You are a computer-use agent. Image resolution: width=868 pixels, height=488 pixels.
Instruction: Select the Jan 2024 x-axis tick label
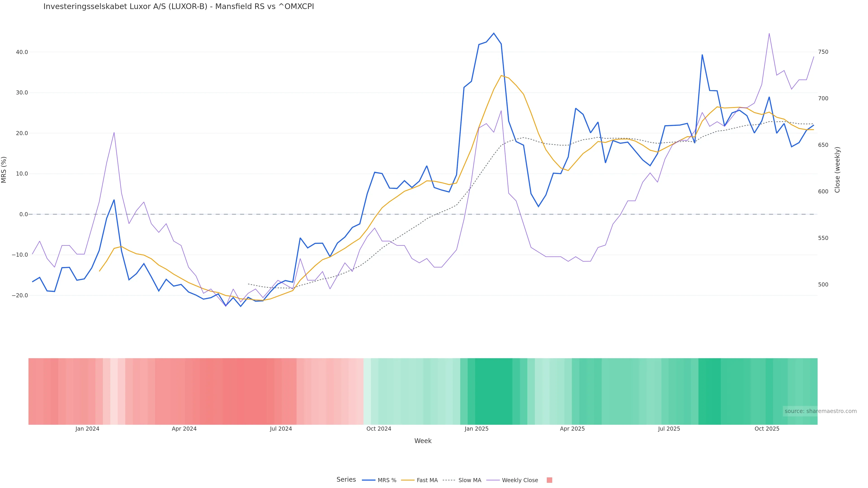click(87, 429)
